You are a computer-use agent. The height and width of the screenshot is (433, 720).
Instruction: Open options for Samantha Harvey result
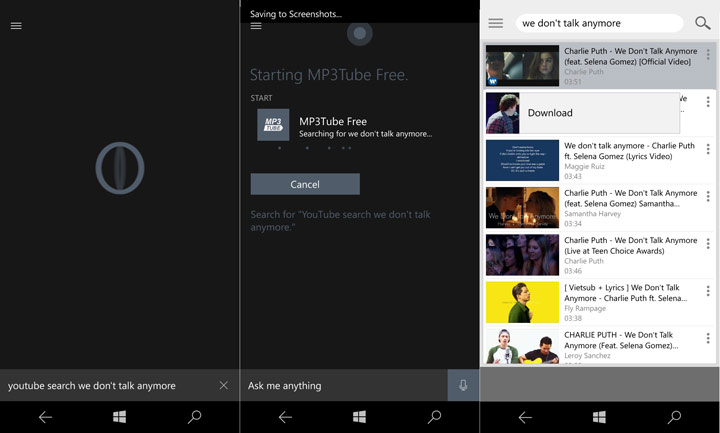click(x=708, y=197)
